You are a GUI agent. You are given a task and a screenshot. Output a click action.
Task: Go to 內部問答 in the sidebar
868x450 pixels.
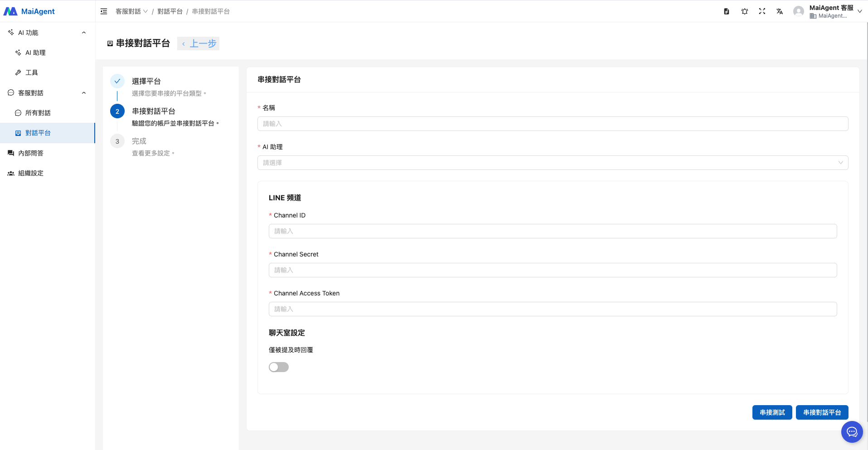coord(31,153)
